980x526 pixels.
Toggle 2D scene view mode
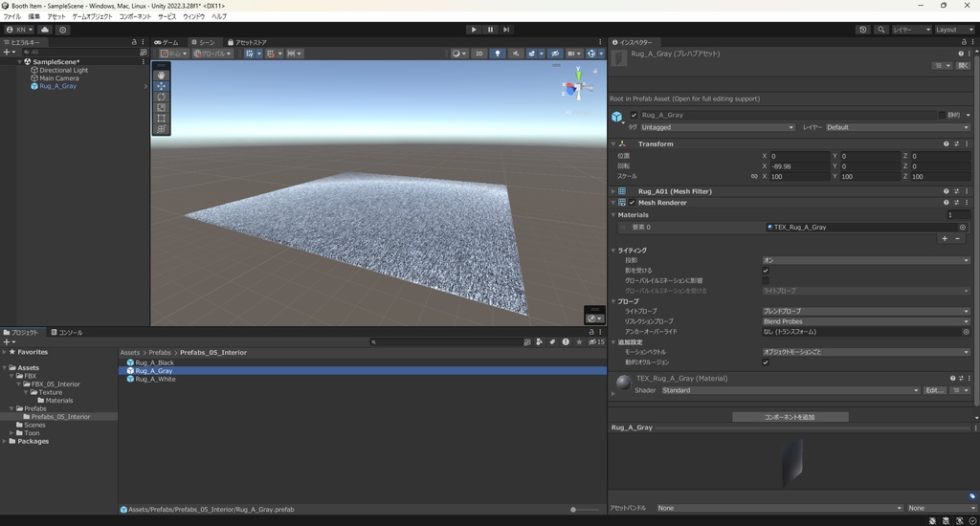click(x=479, y=54)
